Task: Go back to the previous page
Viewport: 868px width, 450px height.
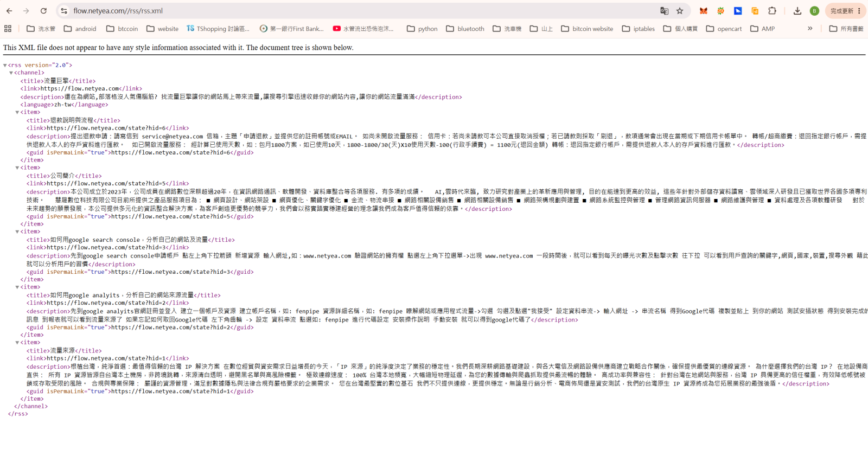Action: 9,11
